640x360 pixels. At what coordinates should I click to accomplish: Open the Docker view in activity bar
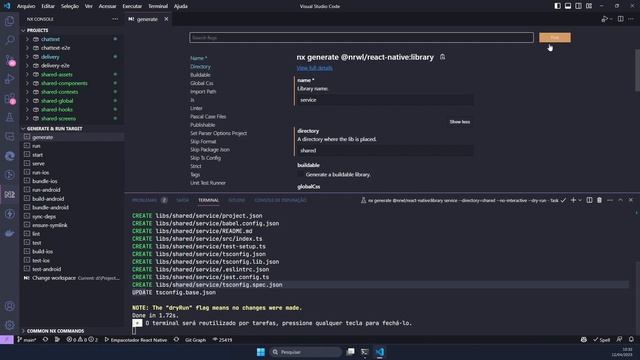coord(9,233)
